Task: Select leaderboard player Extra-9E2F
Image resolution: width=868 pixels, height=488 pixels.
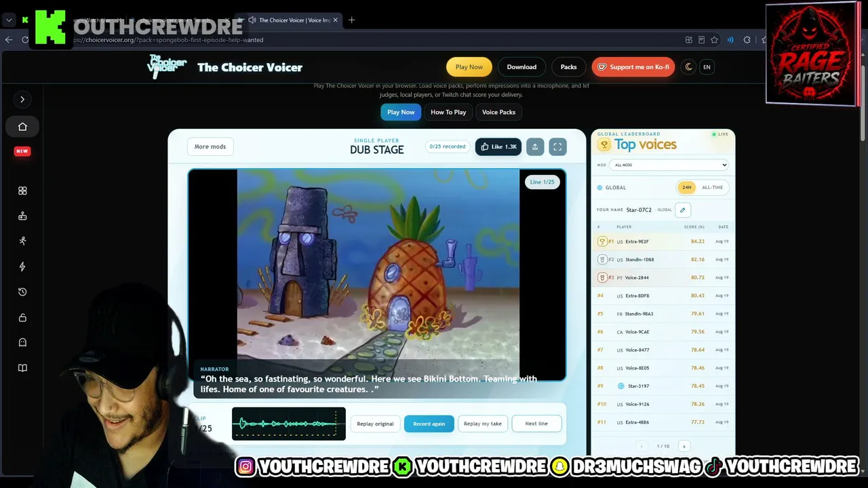Action: (637, 242)
